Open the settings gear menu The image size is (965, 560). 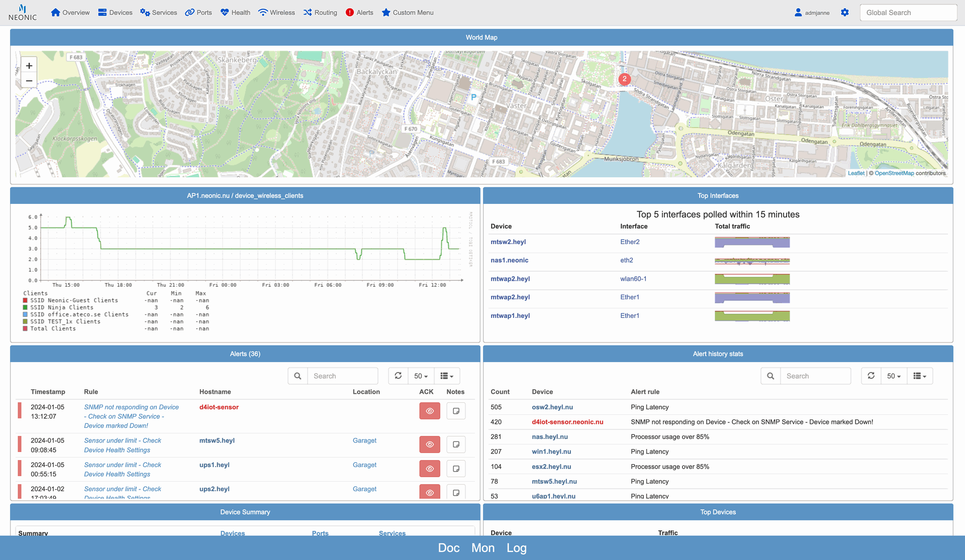pyautogui.click(x=845, y=13)
